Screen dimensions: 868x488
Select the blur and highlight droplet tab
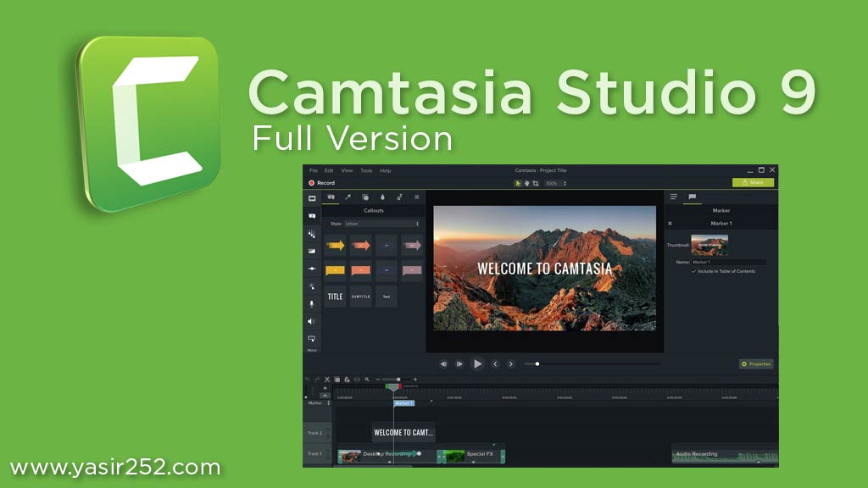click(382, 197)
